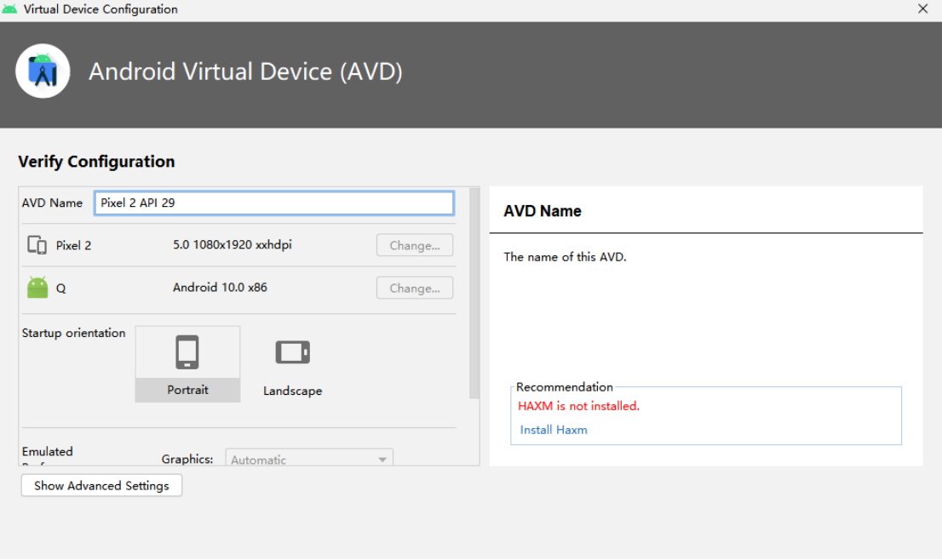942x560 pixels.
Task: Click the "Pixel 2" device name text
Action: 73,245
